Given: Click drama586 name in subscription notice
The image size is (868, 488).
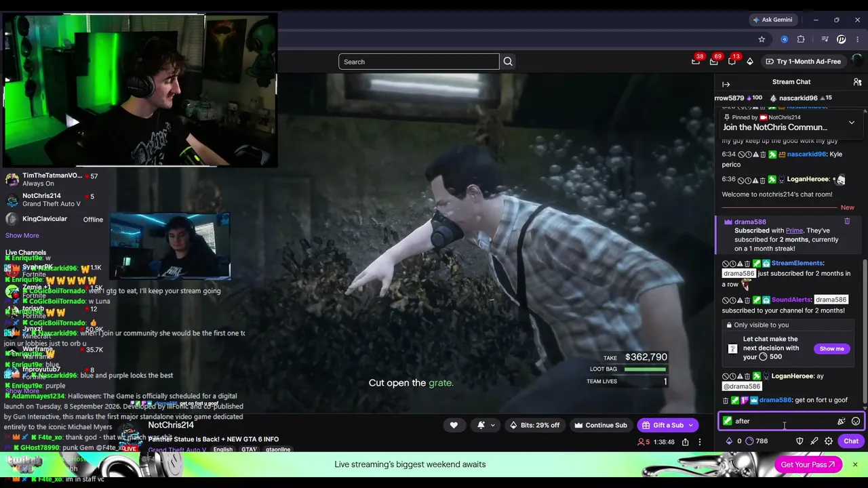Looking at the screenshot, I should coord(750,222).
